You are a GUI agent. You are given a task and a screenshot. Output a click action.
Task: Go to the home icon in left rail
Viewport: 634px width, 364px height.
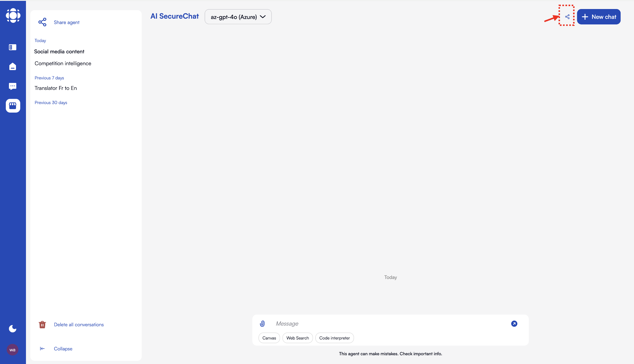[13, 67]
